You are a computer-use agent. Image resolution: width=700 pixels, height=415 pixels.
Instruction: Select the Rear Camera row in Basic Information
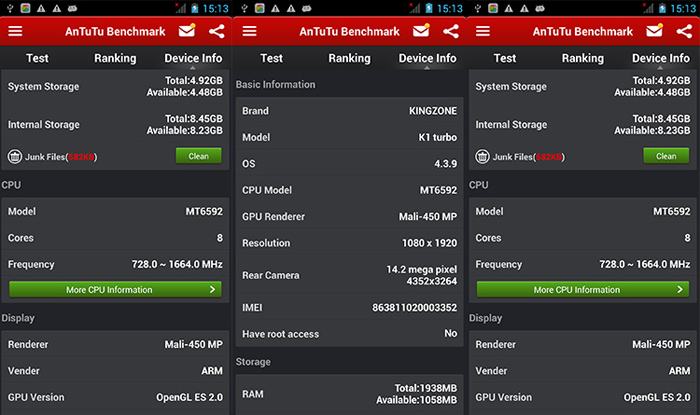349,275
